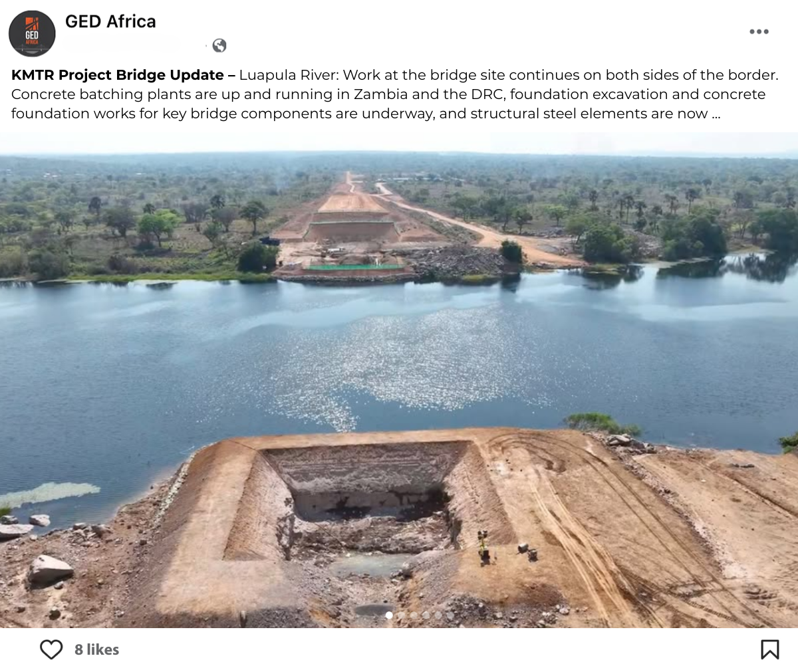Like the post with the heart icon
Screen dimensions: 798x672
(51, 649)
